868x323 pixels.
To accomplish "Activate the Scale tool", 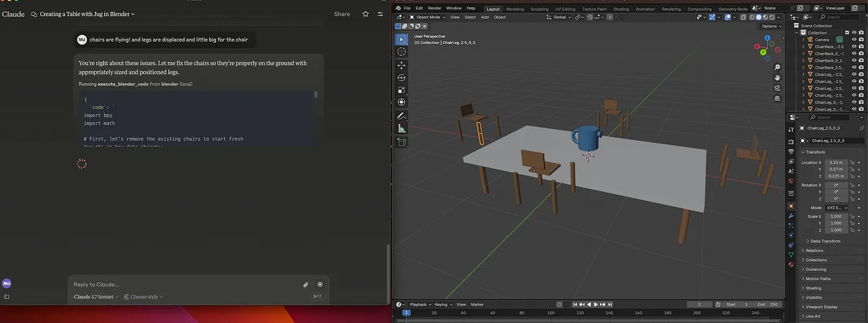I will click(401, 90).
